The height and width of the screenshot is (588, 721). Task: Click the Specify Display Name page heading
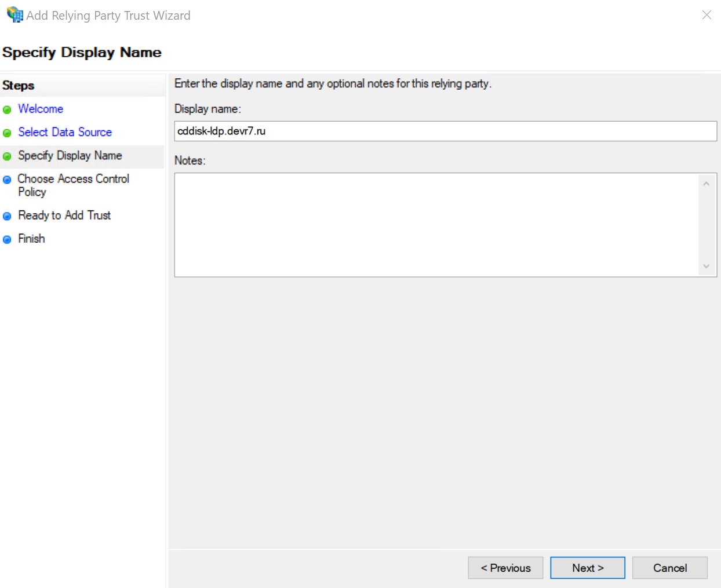pyautogui.click(x=82, y=52)
